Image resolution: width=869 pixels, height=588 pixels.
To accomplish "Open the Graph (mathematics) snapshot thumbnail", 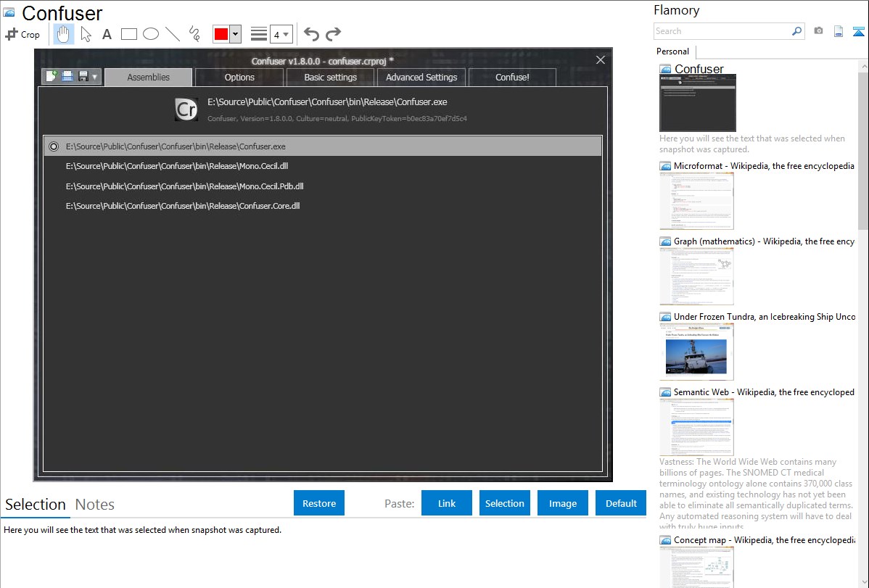I will point(696,276).
